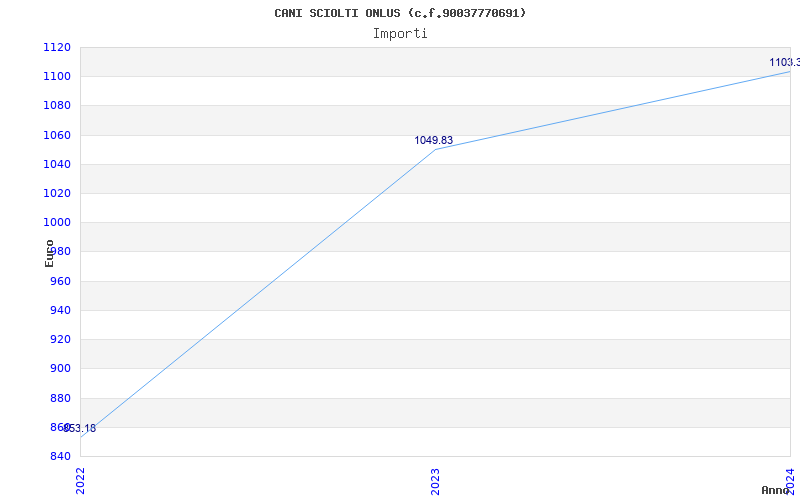Click the 2024 x-axis label
Viewport: 800px width, 500px height.
click(x=790, y=480)
